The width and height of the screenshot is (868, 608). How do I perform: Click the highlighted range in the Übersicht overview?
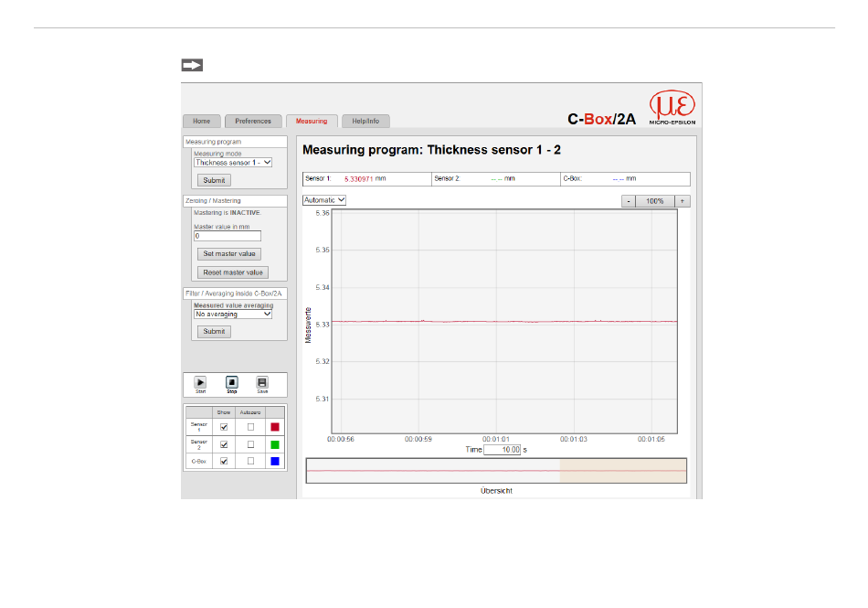click(x=623, y=471)
